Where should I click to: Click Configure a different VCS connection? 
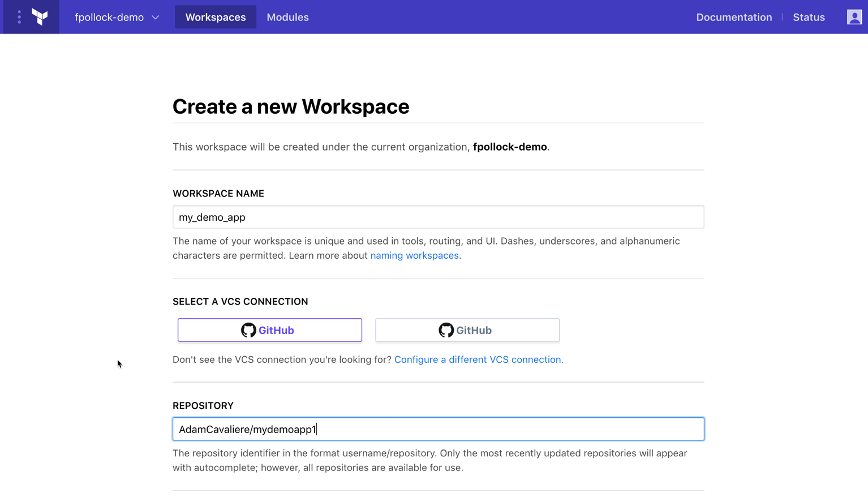tap(479, 359)
